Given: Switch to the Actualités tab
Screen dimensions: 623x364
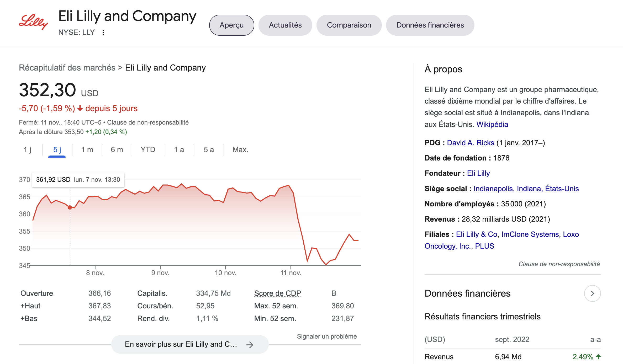Looking at the screenshot, I should click(x=285, y=25).
